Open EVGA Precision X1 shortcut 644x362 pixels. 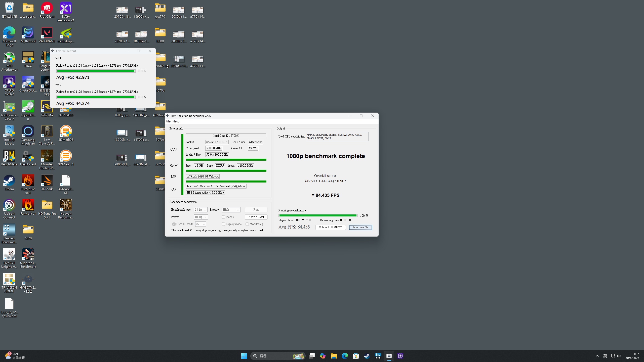[66, 12]
